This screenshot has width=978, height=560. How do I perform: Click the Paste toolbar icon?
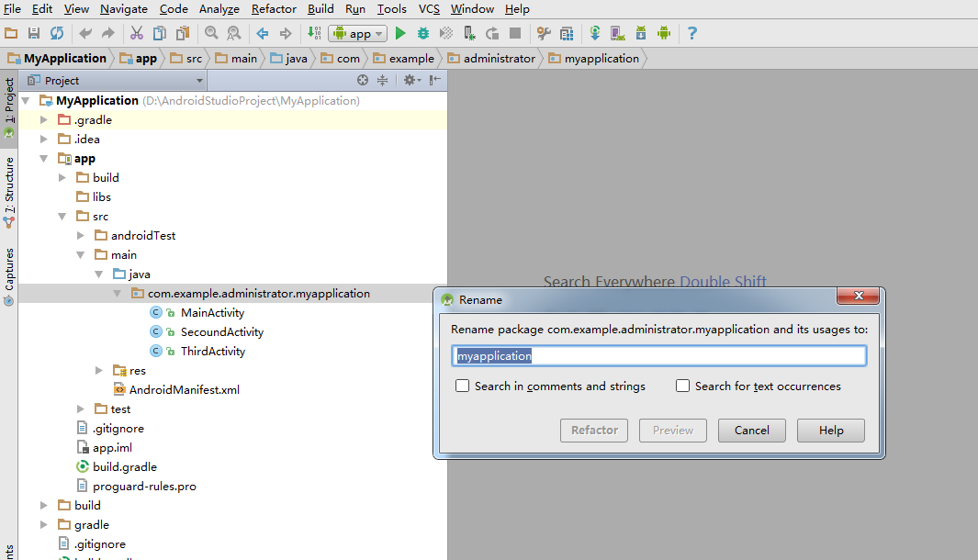click(183, 33)
